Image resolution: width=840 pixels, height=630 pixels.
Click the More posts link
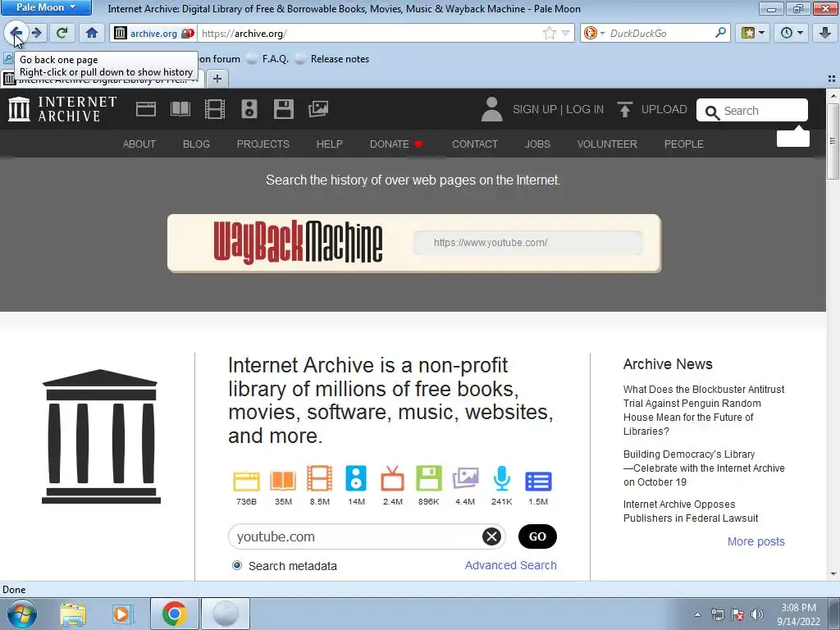click(x=756, y=541)
